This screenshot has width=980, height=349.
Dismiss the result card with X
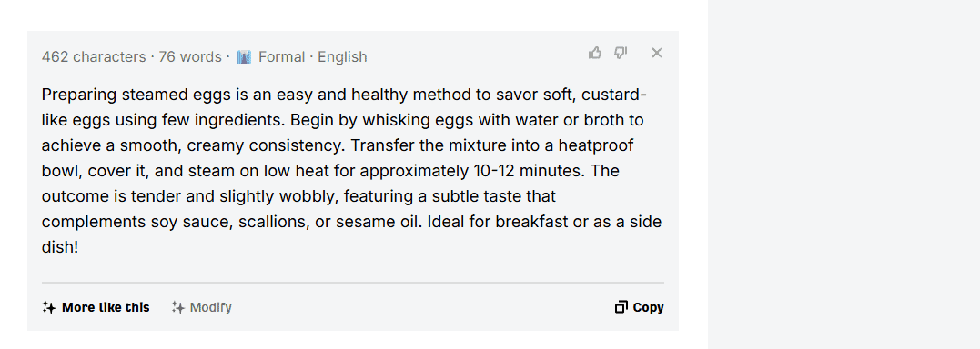(x=656, y=53)
